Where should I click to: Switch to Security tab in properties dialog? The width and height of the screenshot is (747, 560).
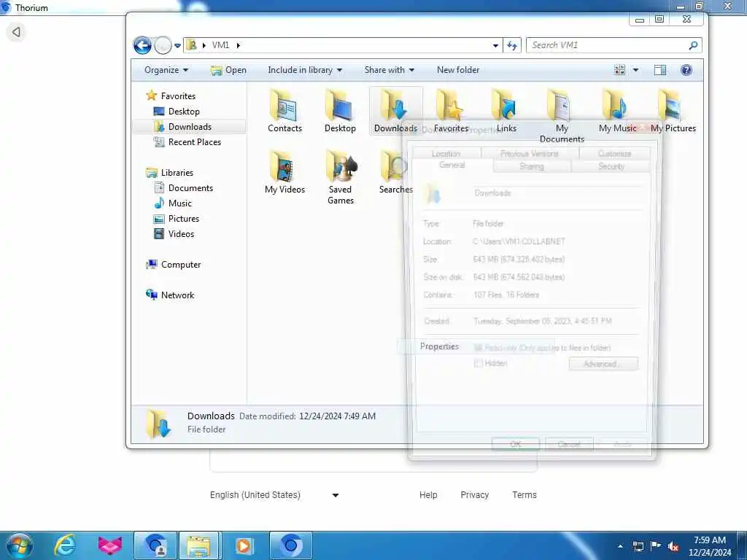611,166
